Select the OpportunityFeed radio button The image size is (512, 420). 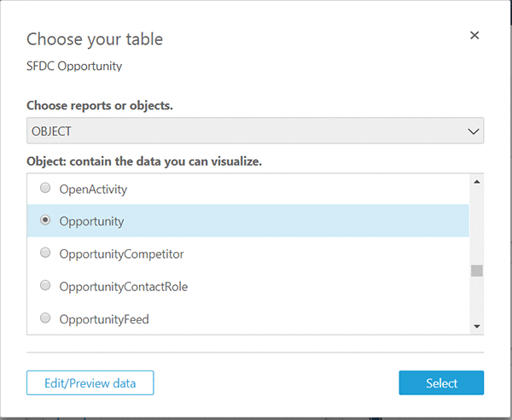pyautogui.click(x=45, y=318)
